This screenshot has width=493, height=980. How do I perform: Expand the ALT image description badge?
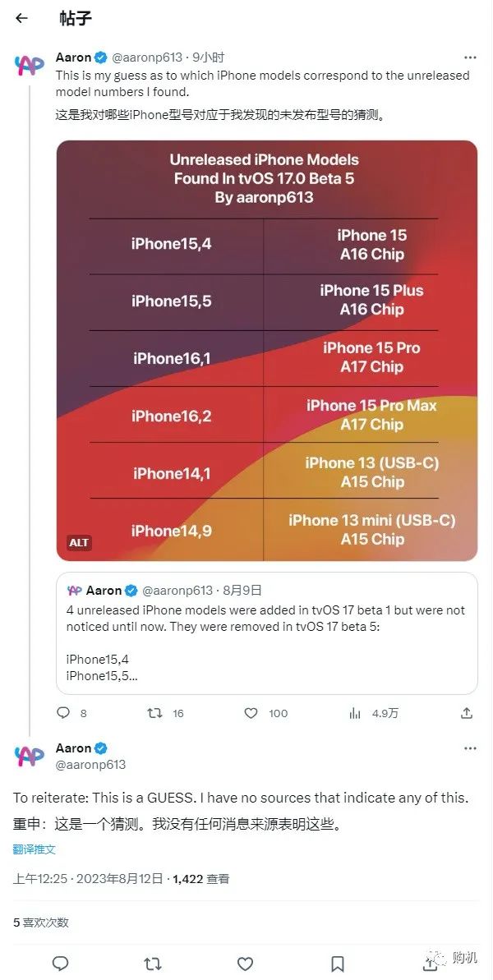(x=79, y=542)
